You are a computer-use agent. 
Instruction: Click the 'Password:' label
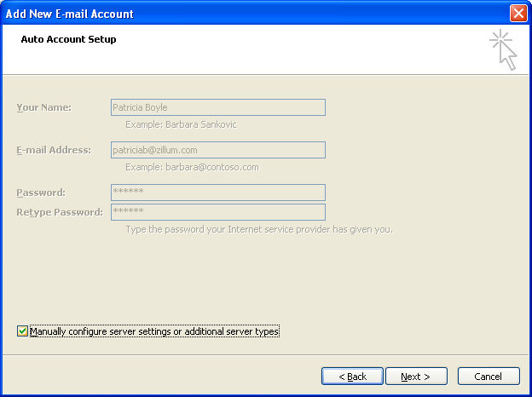coord(41,193)
